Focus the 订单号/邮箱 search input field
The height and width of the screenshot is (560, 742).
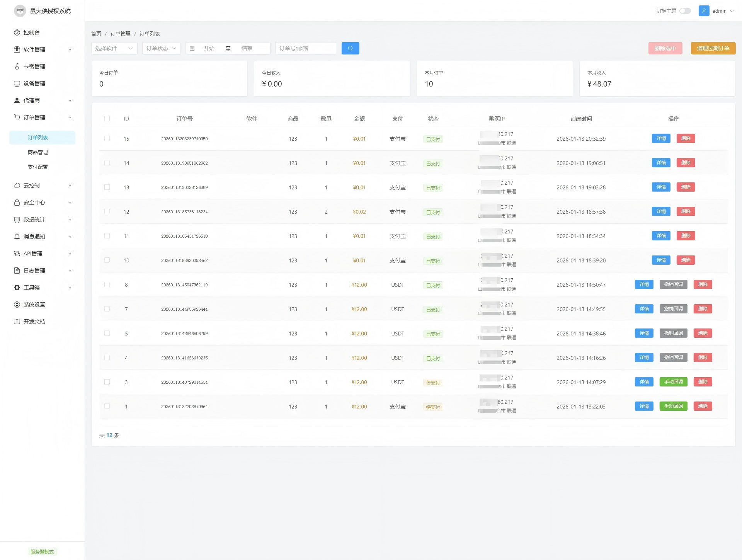pyautogui.click(x=306, y=48)
